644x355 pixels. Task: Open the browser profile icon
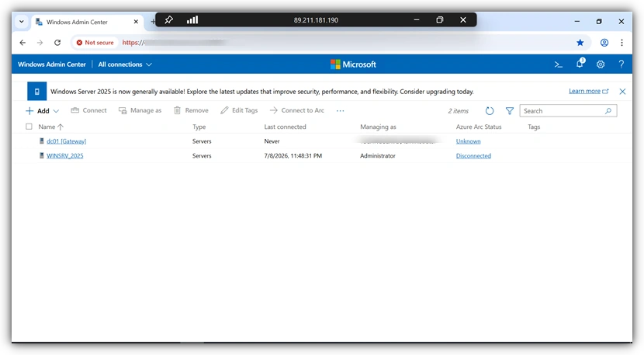tap(604, 43)
